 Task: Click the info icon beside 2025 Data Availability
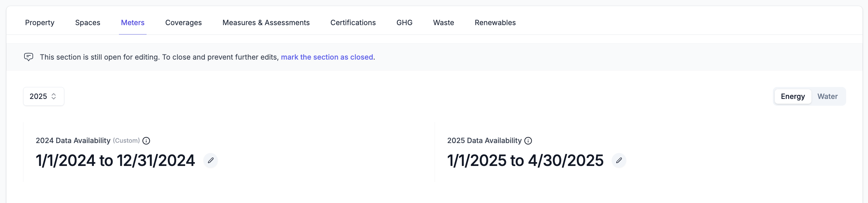click(528, 141)
